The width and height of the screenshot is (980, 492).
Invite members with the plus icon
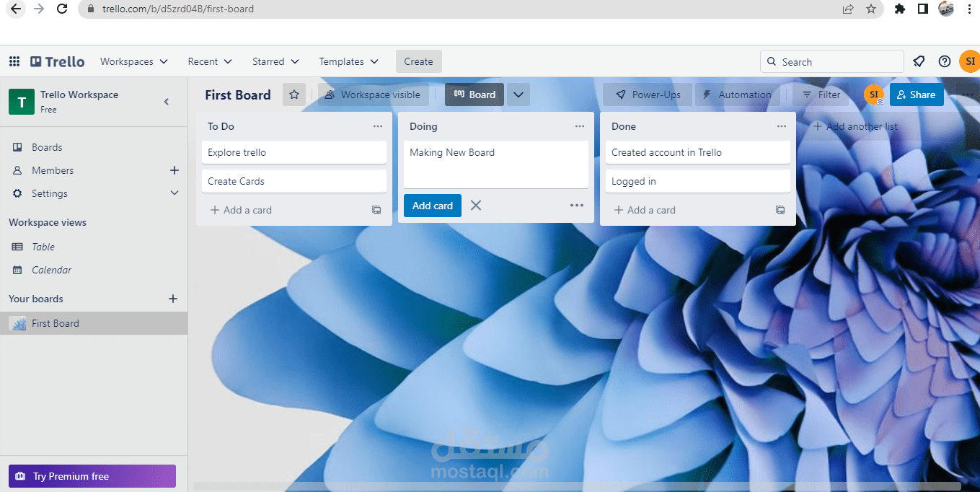pos(174,170)
